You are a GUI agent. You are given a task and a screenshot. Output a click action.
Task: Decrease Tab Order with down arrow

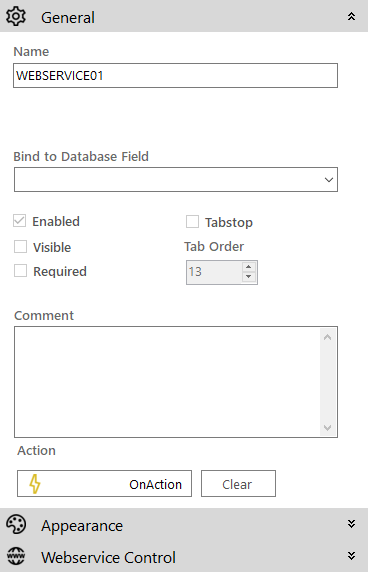click(x=249, y=277)
